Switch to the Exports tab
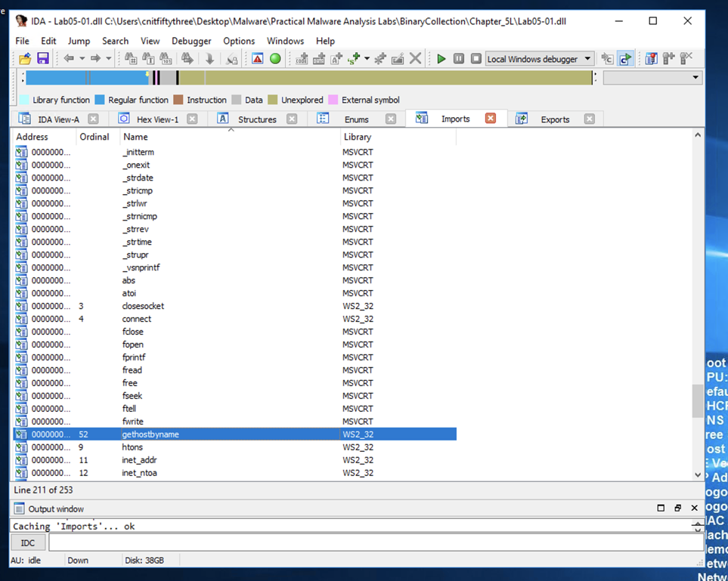 [x=554, y=119]
